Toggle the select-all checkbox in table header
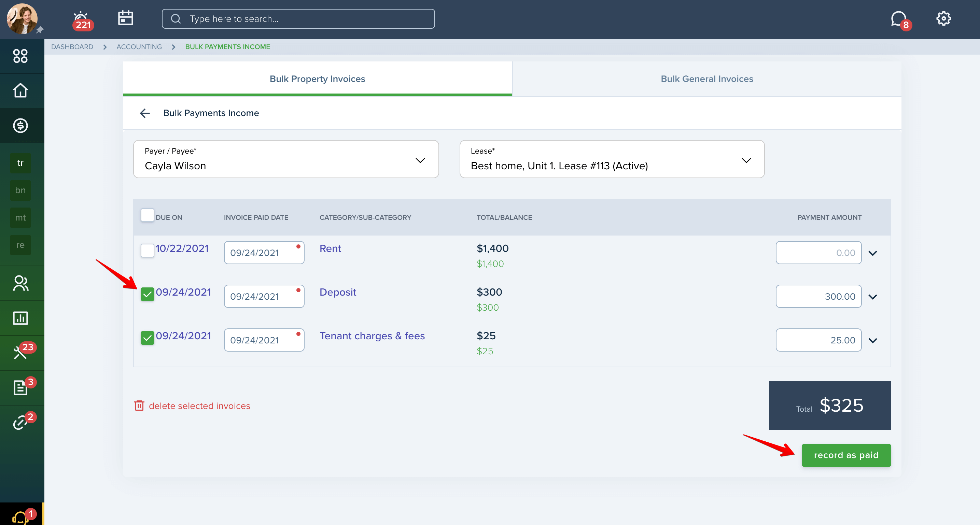Screen dimensions: 980x525 (147, 215)
